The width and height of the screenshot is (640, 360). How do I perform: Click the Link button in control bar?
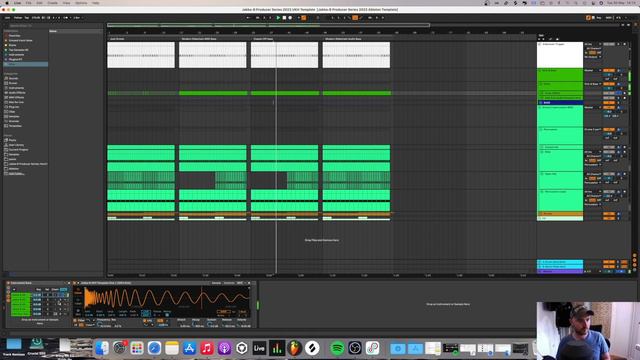pos(7,18)
